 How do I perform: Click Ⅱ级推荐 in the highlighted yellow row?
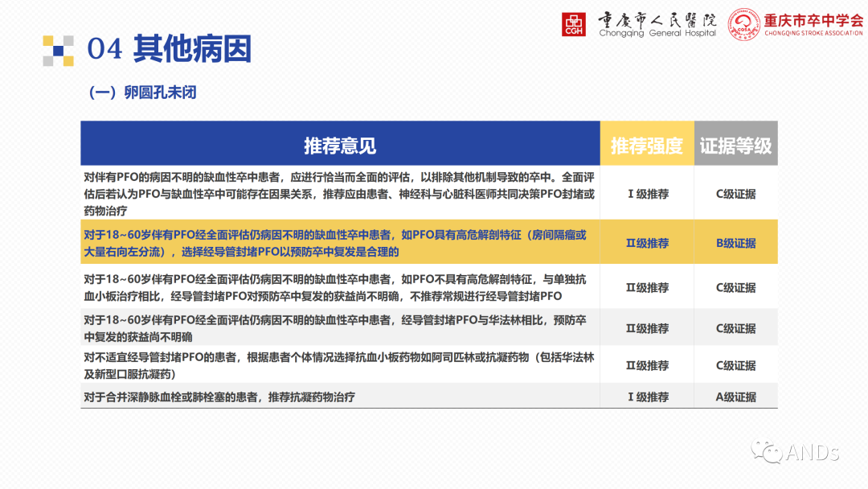tap(648, 243)
